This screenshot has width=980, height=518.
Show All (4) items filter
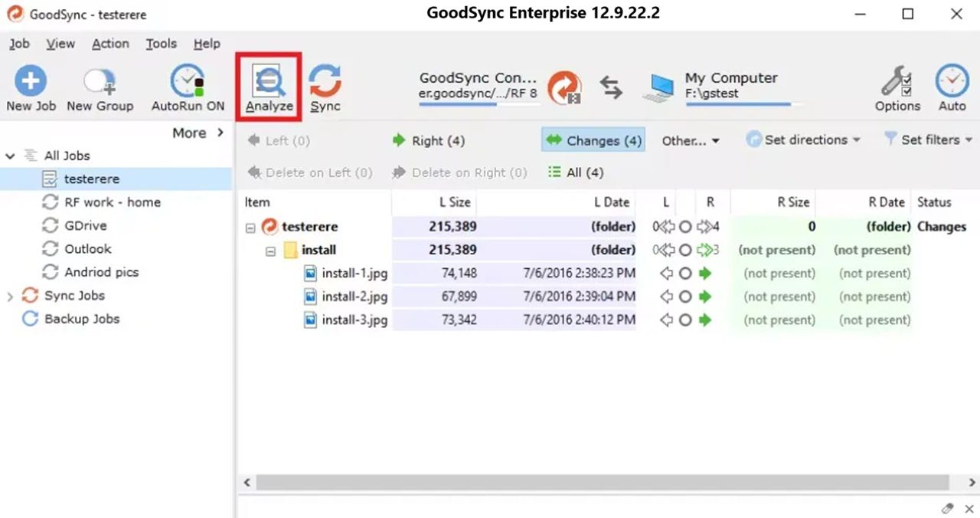click(x=576, y=172)
